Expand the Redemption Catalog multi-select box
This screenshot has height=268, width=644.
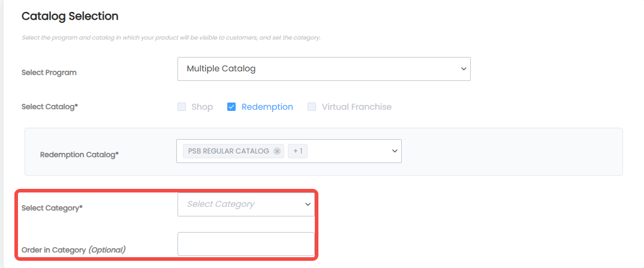(289, 151)
